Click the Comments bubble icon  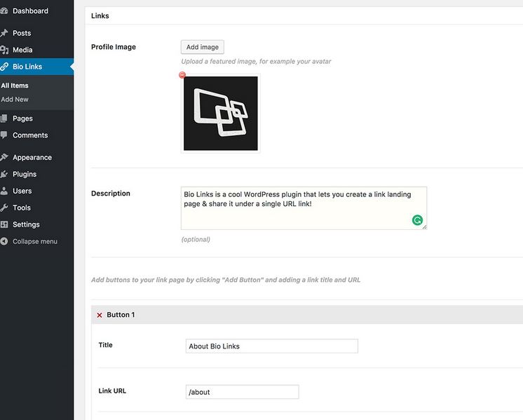click(x=4, y=135)
